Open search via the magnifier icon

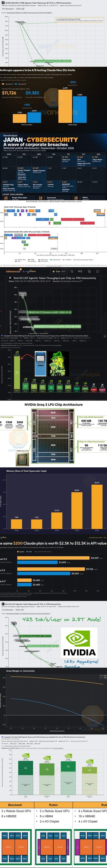pyautogui.click(x=72, y=271)
